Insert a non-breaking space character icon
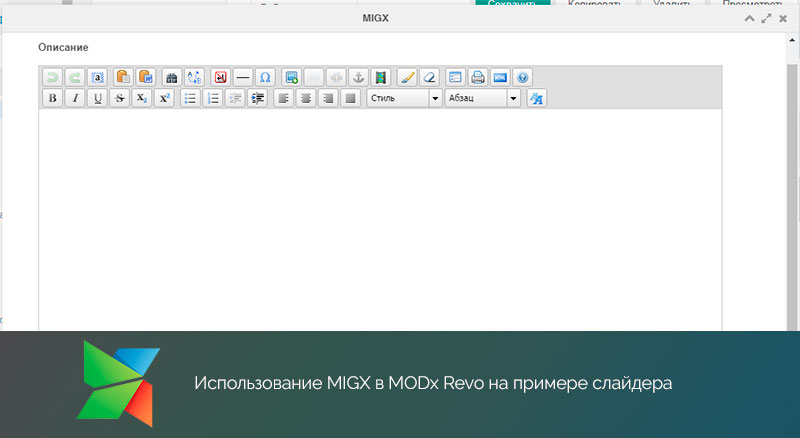800x438 pixels. pos(220,77)
